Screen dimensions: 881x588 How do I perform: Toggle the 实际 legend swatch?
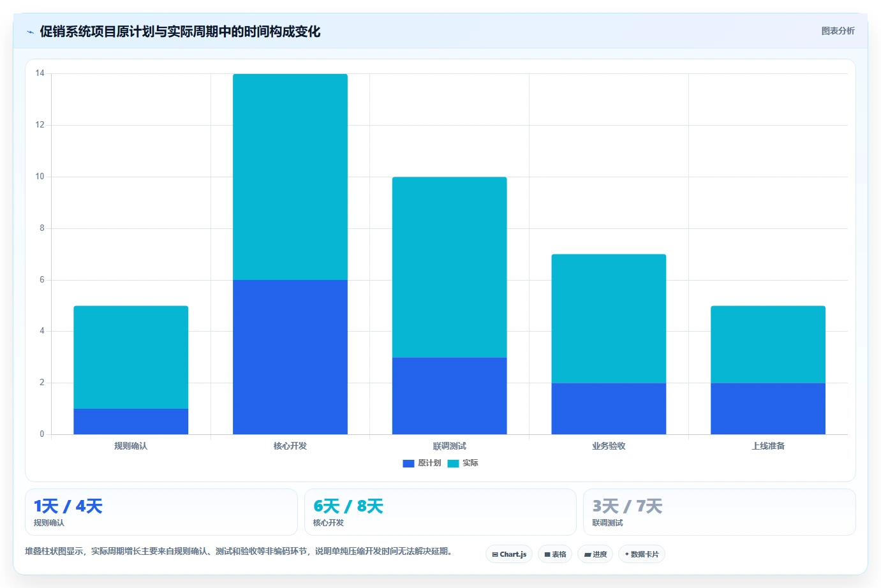(453, 464)
